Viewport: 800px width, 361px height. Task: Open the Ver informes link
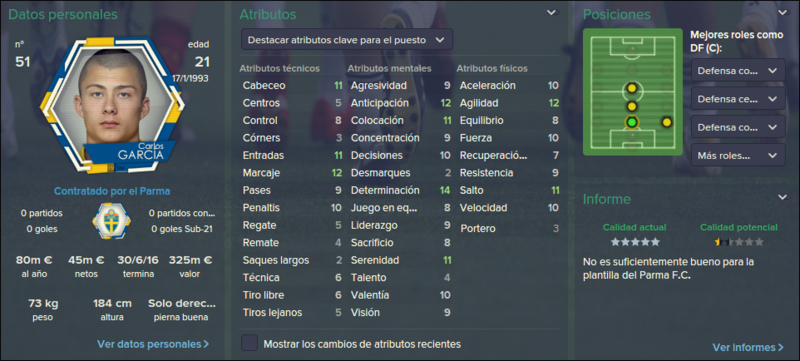(x=748, y=347)
